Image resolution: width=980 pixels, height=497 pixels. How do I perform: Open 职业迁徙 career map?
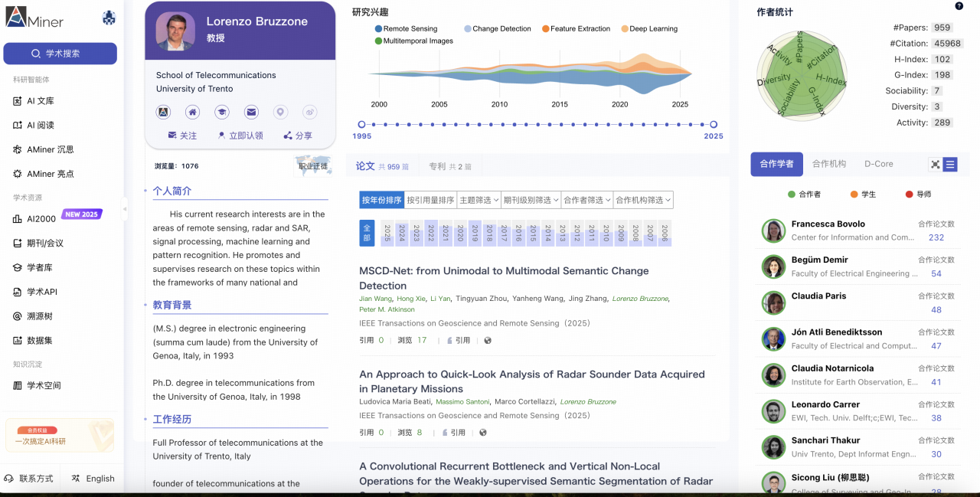pos(312,166)
